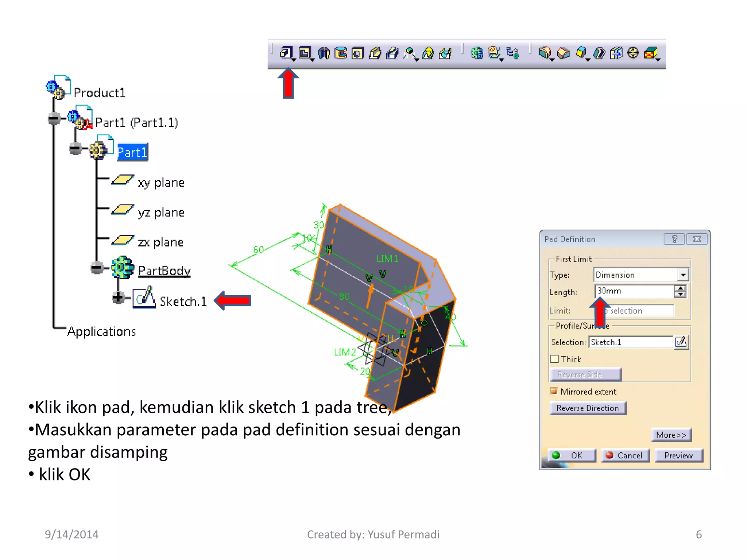This screenshot has height=560, width=747.
Task: Click the More>> button
Action: (x=671, y=435)
